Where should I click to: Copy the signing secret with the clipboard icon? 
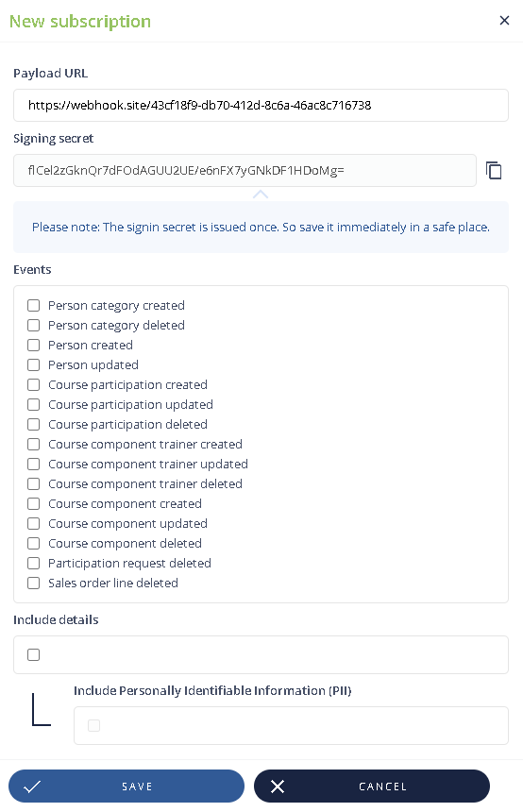[x=494, y=170]
